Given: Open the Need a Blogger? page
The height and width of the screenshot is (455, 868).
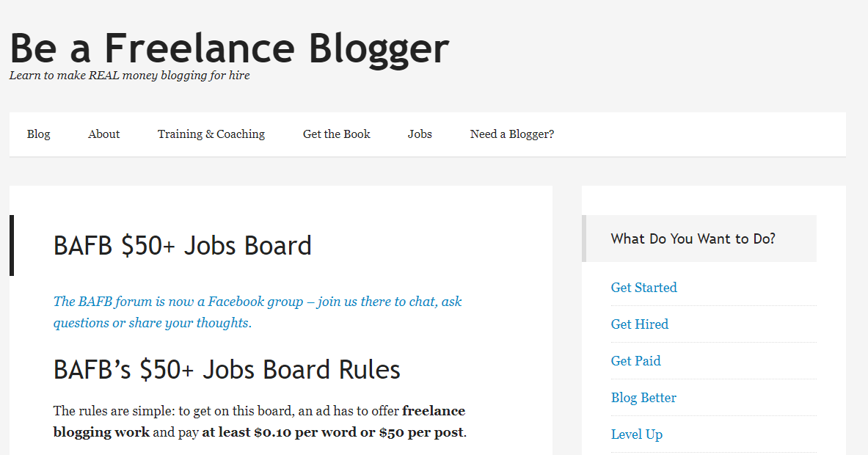Looking at the screenshot, I should click(512, 134).
